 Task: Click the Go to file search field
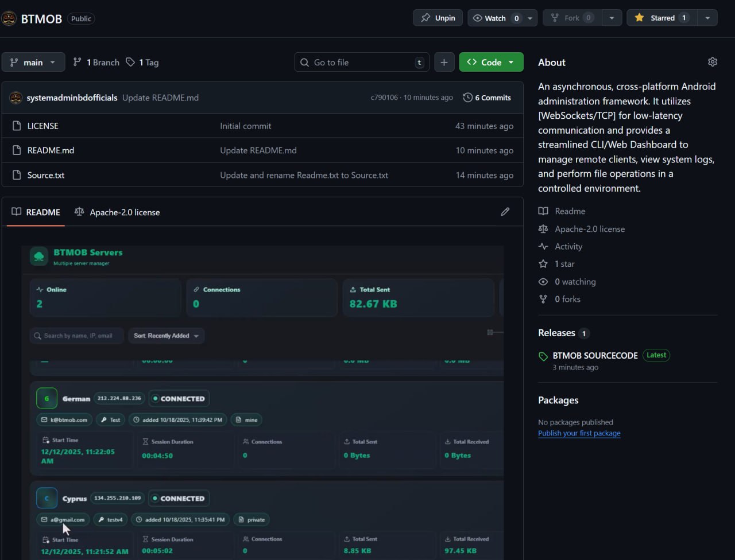pyautogui.click(x=361, y=62)
